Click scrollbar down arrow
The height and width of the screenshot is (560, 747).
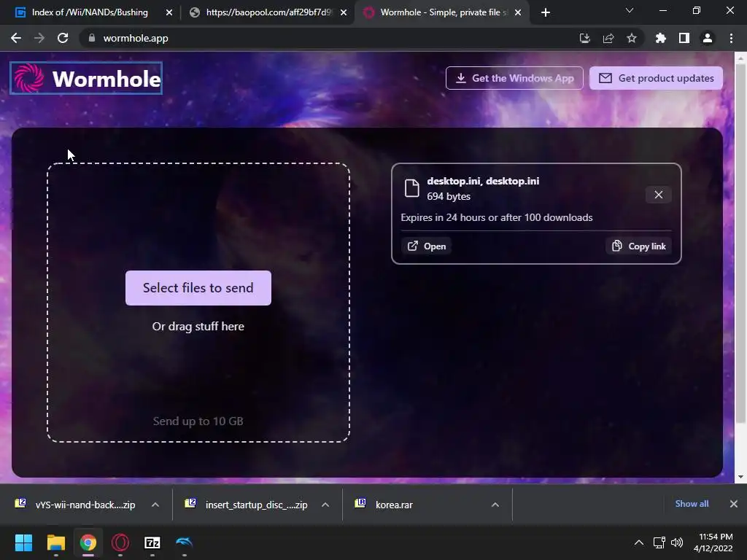[x=740, y=477]
